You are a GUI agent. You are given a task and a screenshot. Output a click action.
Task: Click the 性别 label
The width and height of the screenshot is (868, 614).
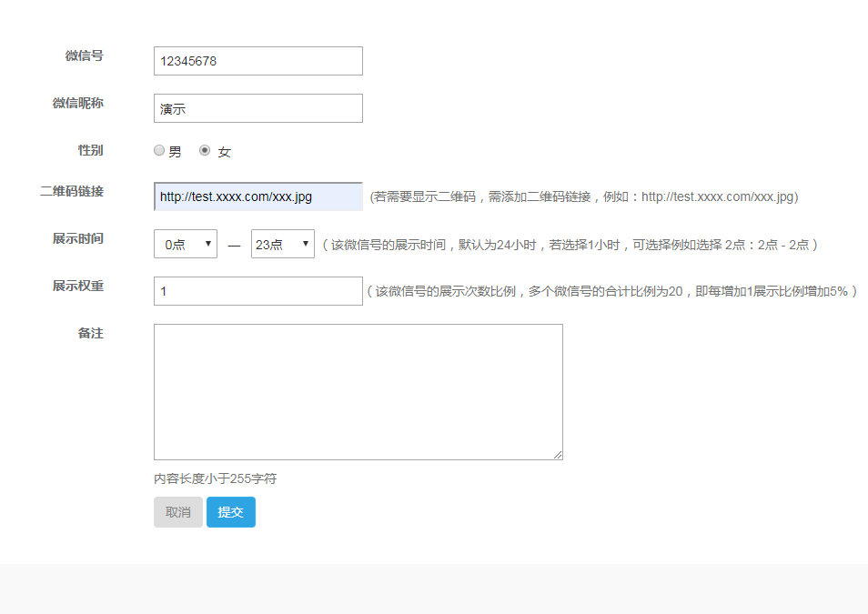pos(91,150)
